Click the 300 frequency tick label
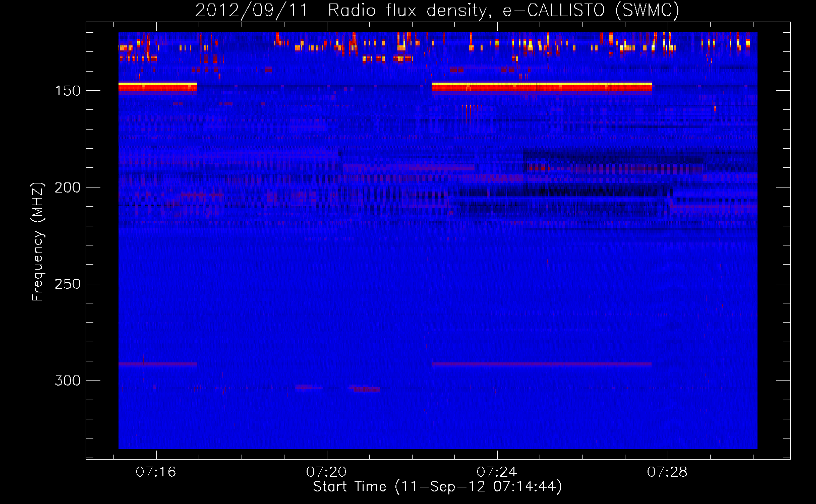Viewport: 816px width, 504px height. click(68, 381)
